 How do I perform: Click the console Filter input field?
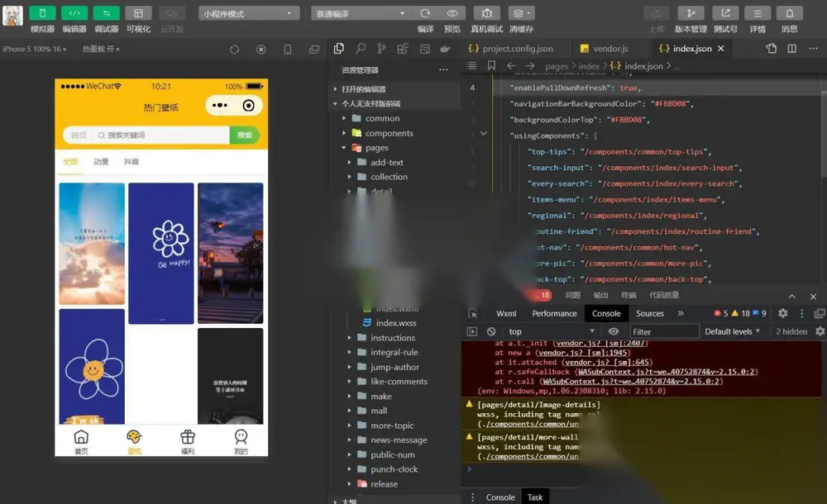pyautogui.click(x=665, y=331)
